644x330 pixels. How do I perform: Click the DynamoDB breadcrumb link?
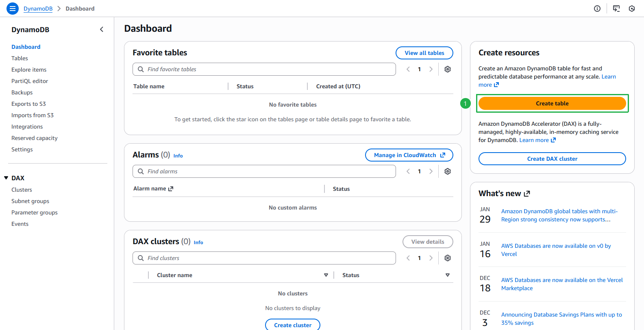[x=38, y=9]
